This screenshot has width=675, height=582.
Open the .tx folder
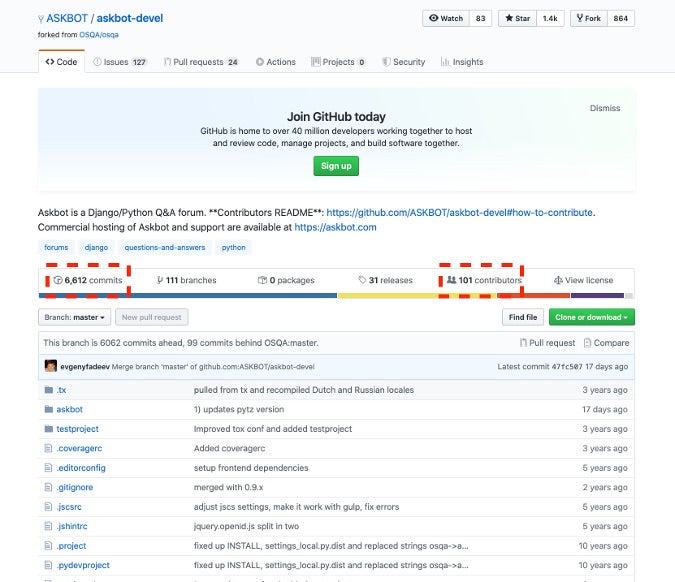click(62, 390)
